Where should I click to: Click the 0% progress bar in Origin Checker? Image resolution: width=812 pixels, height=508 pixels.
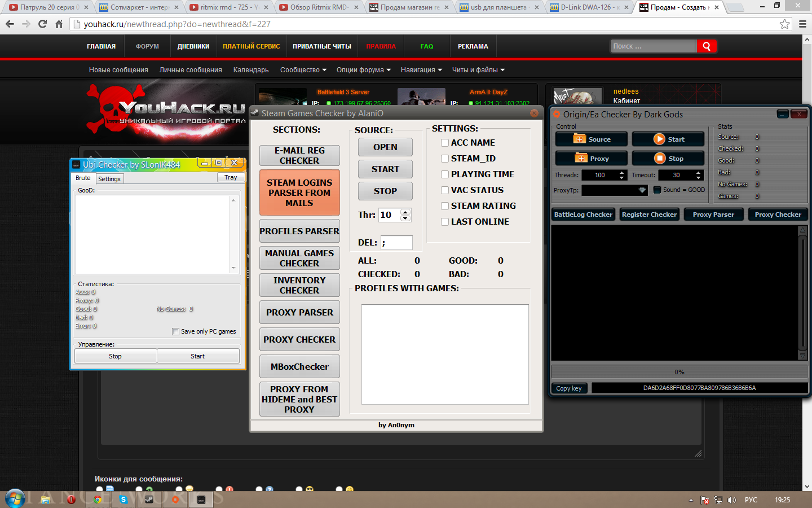point(679,372)
